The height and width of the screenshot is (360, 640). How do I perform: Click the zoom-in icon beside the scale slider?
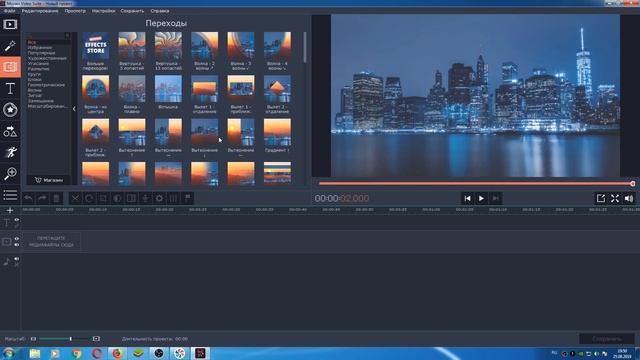(96, 339)
